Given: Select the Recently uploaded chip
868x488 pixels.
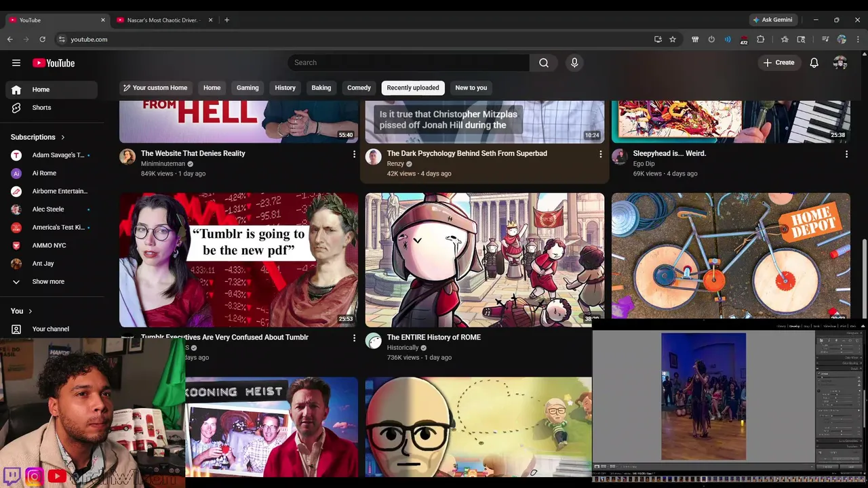Looking at the screenshot, I should click(x=413, y=87).
